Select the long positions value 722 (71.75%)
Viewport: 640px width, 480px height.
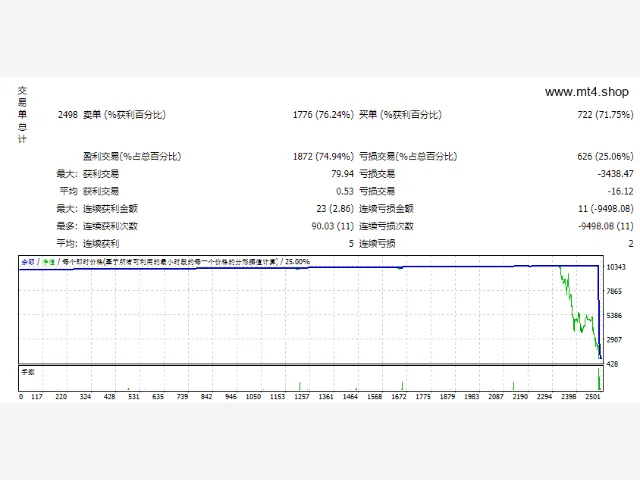[x=605, y=115]
